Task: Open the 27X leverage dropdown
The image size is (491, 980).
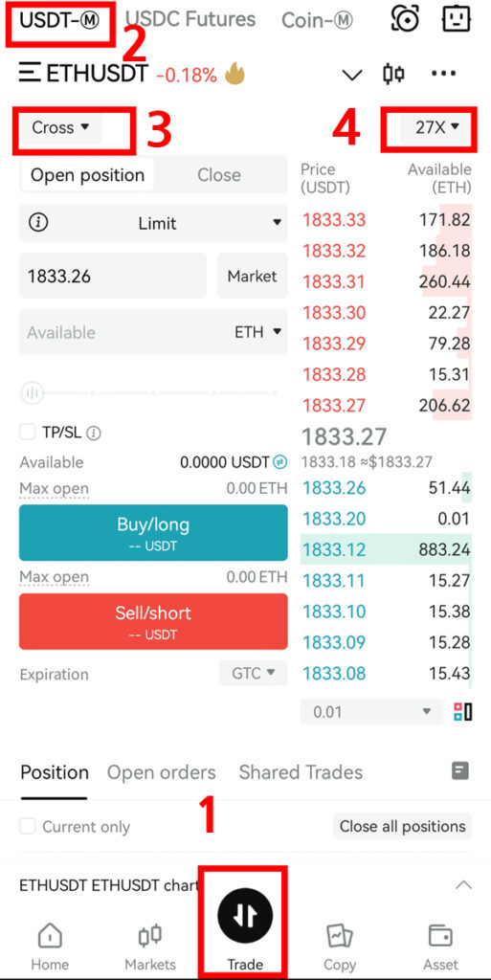Action: pos(437,127)
